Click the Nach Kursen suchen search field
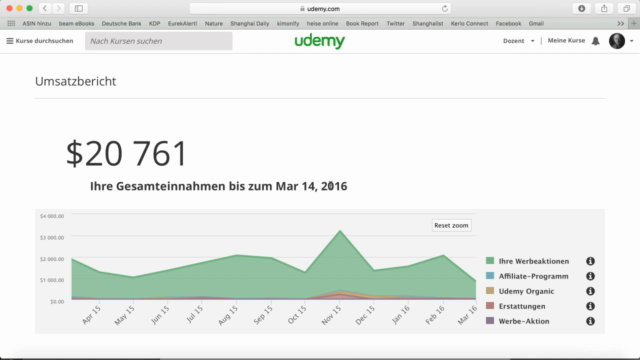Viewport: 640px width, 360px height. [x=159, y=41]
